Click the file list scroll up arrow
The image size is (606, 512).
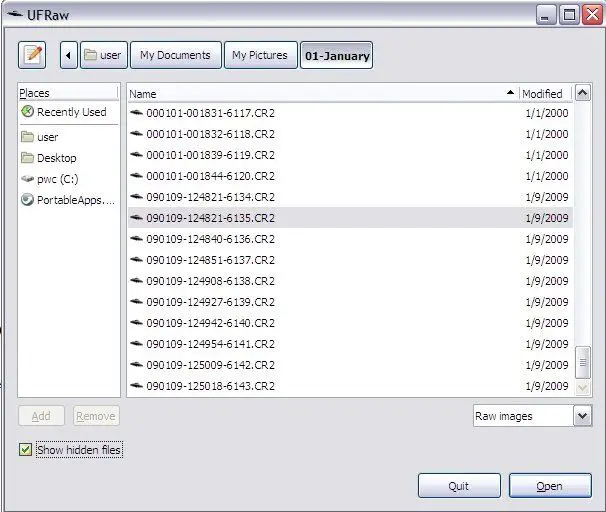click(x=582, y=93)
